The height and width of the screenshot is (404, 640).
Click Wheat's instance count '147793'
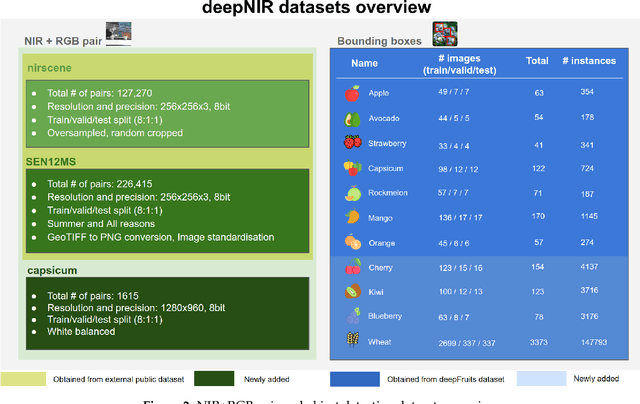click(x=594, y=342)
